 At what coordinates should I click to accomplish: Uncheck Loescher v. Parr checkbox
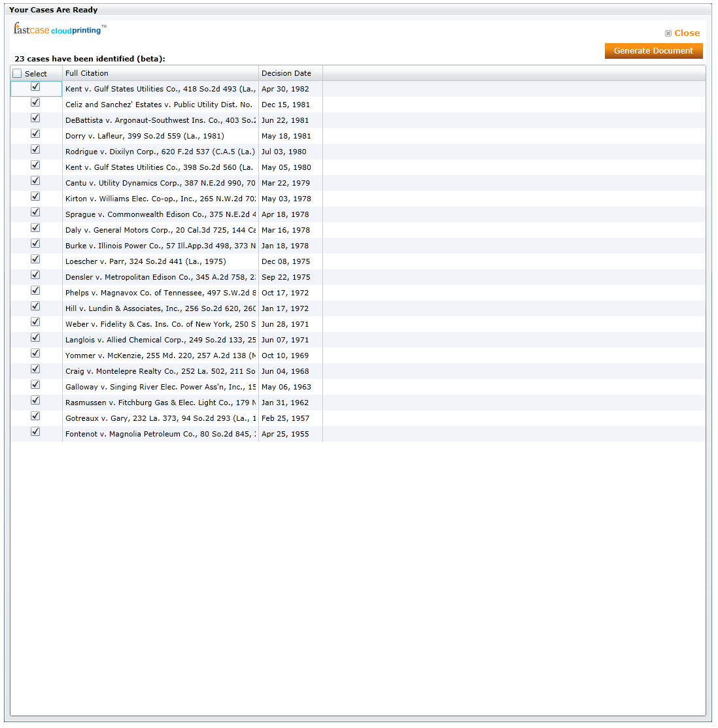pyautogui.click(x=35, y=259)
